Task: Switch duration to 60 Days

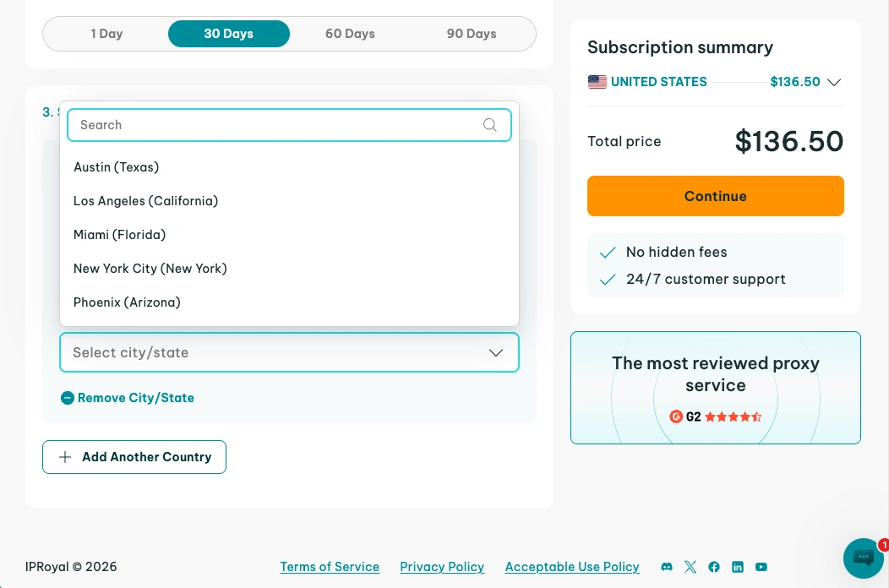Action: pyautogui.click(x=350, y=34)
